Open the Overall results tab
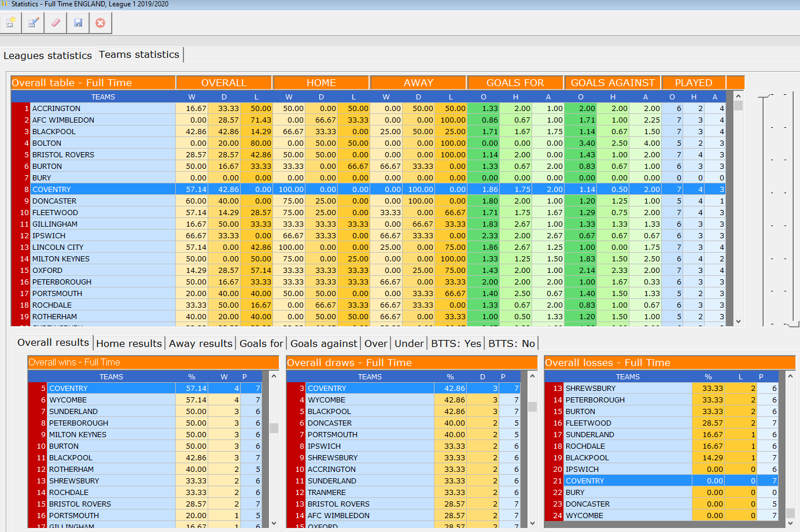The height and width of the screenshot is (532, 800). [53, 342]
